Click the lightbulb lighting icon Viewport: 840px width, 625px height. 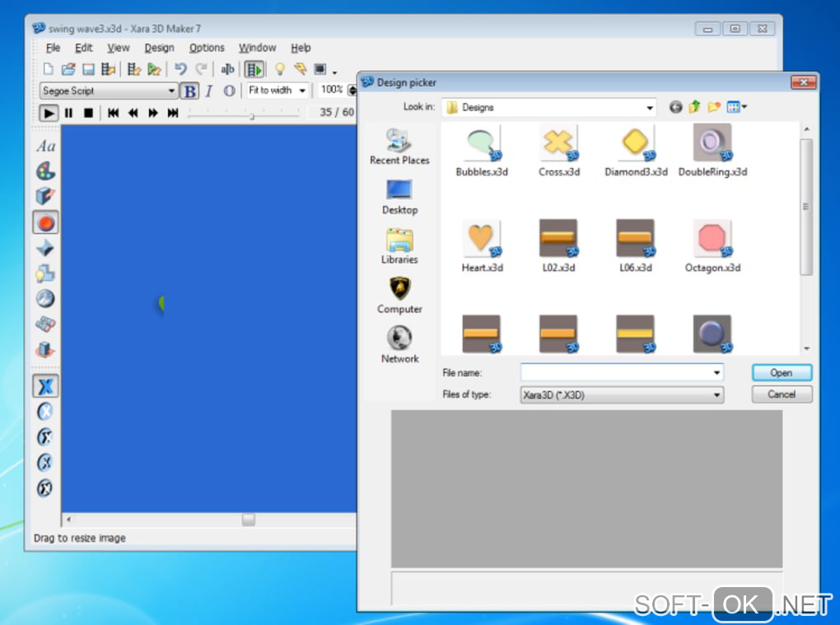pyautogui.click(x=280, y=69)
